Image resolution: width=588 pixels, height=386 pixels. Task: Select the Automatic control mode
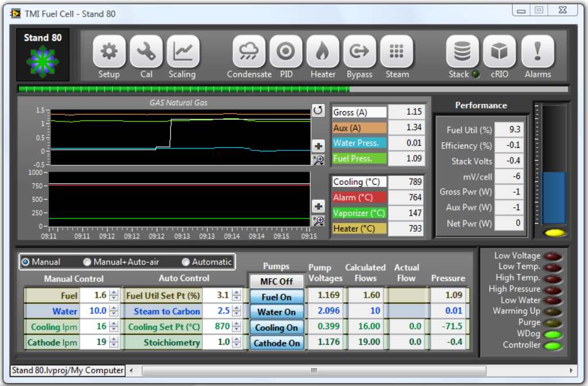coord(185,262)
